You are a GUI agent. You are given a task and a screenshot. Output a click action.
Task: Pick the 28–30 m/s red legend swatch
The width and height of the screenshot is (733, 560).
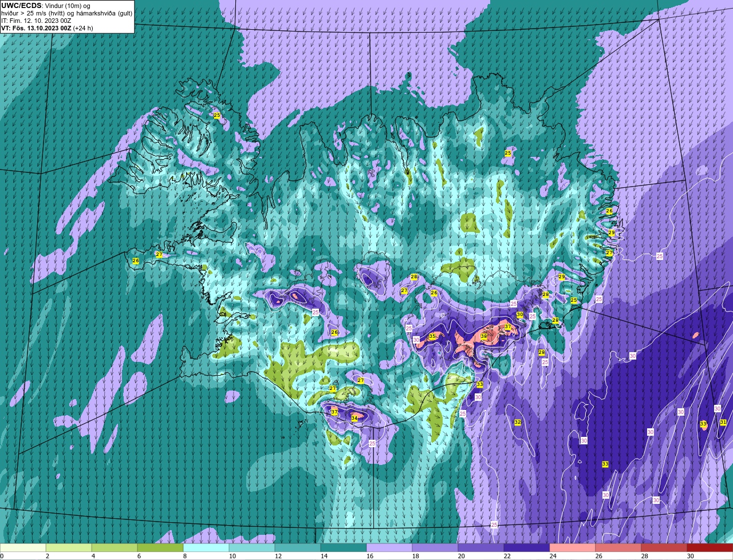664,548
